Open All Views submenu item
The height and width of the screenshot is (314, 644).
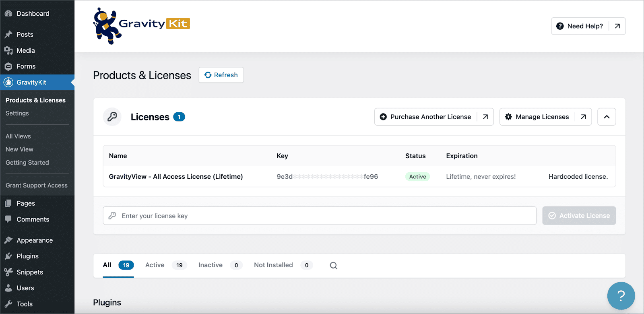pos(18,136)
